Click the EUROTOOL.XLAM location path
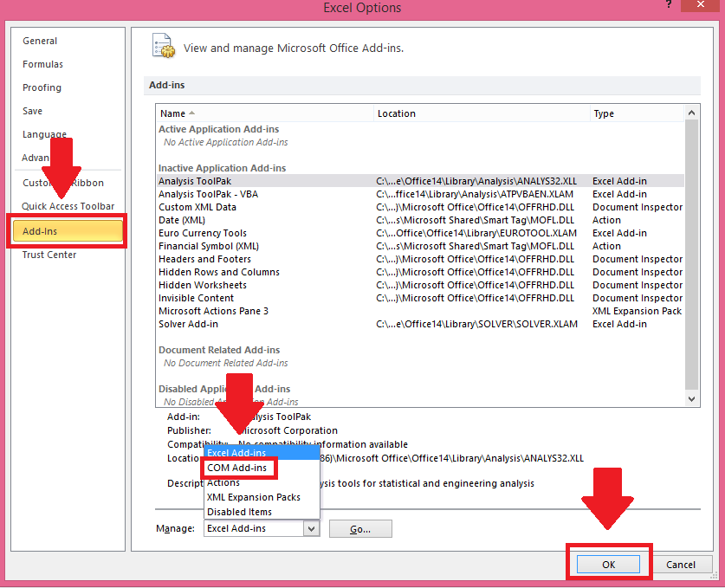The width and height of the screenshot is (725, 588). 476,233
